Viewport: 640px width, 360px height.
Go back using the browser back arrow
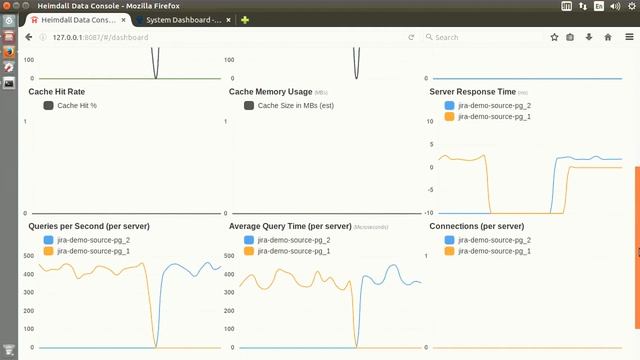tap(29, 37)
